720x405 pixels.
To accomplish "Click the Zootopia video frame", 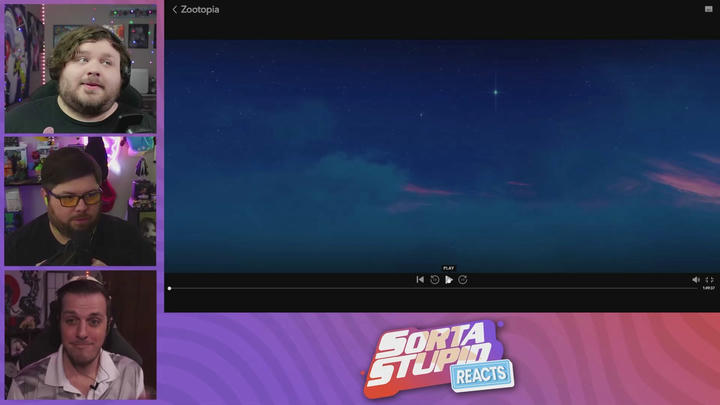I will [x=442, y=156].
